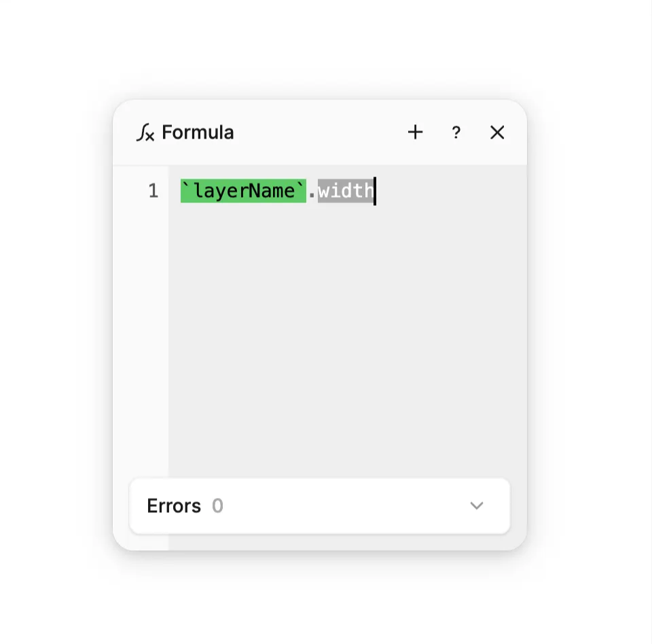Image resolution: width=652 pixels, height=644 pixels.
Task: Click the X icon to close the editor
Action: [497, 132]
